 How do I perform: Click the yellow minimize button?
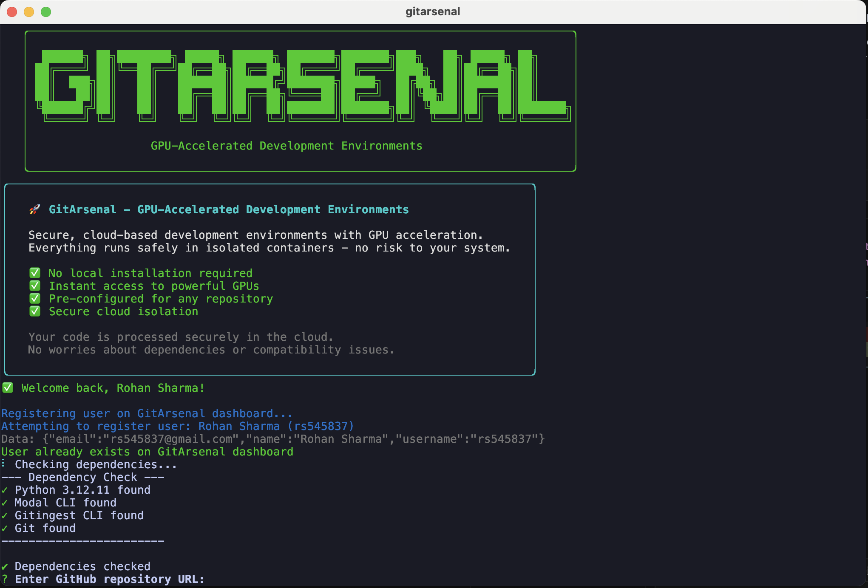(x=29, y=12)
